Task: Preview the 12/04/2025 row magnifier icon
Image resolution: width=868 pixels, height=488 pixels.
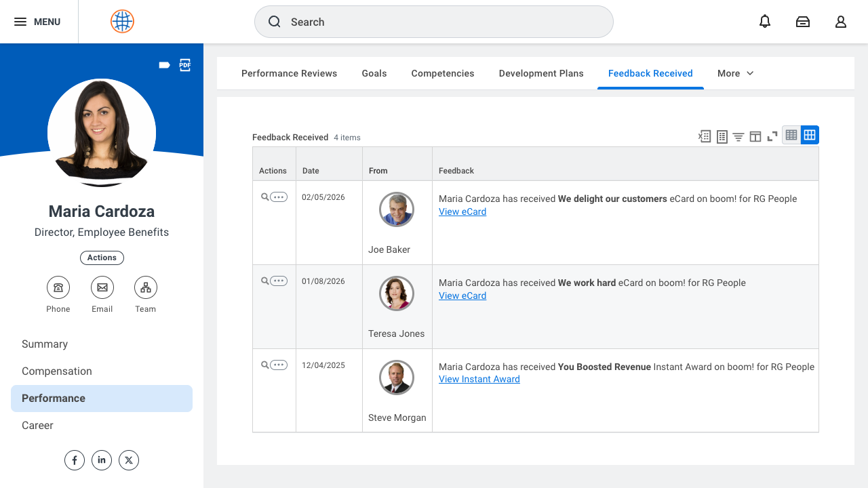Action: [264, 365]
